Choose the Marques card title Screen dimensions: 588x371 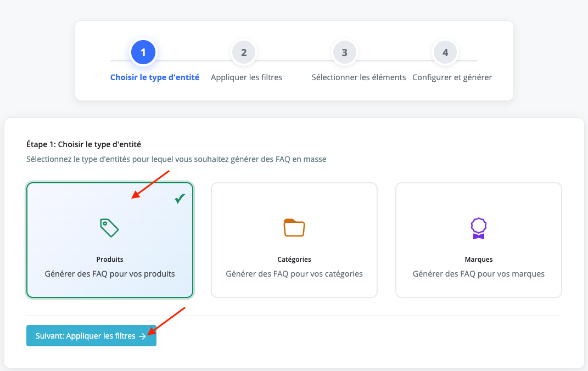479,259
